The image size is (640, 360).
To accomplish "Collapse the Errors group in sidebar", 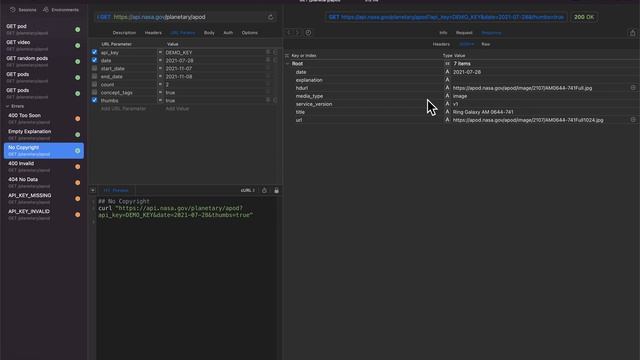I will pos(7,106).
